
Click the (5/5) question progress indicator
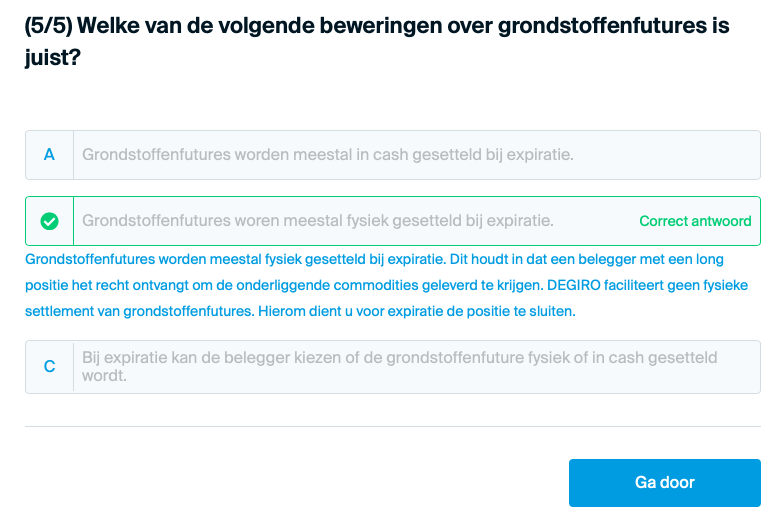[x=48, y=26]
